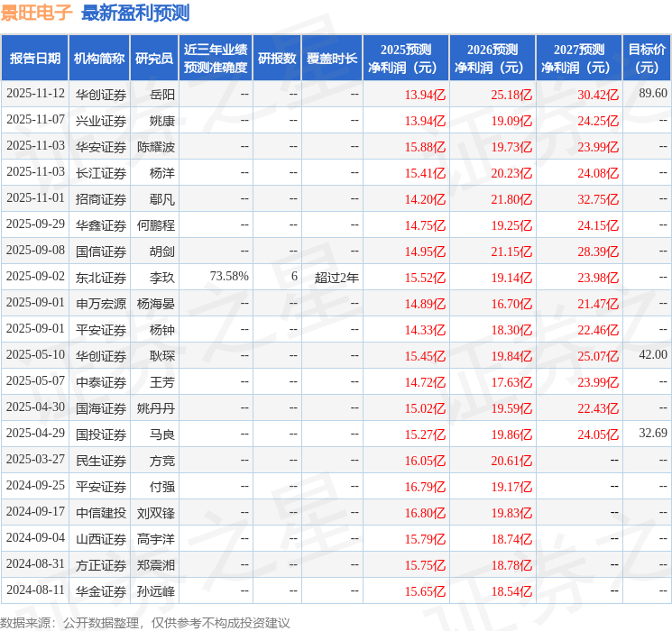Viewport: 672px width, 631px height.
Task: Click the 机构简称 column header
Action: (x=99, y=59)
